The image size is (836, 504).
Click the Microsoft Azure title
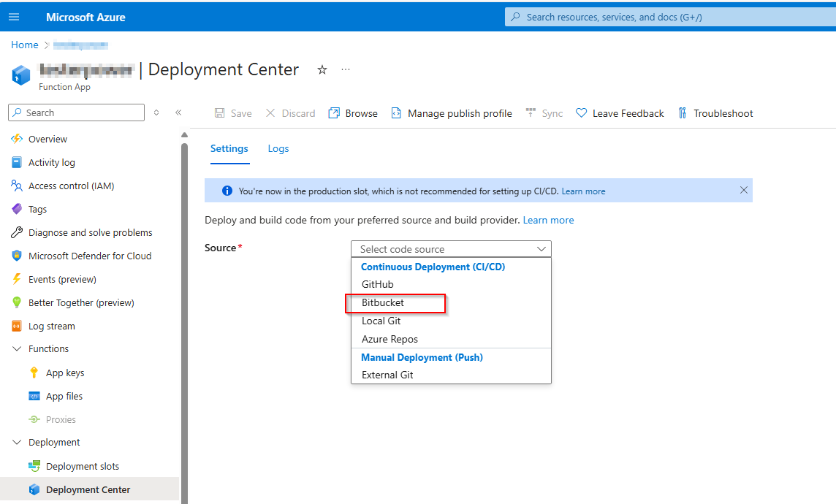click(85, 17)
